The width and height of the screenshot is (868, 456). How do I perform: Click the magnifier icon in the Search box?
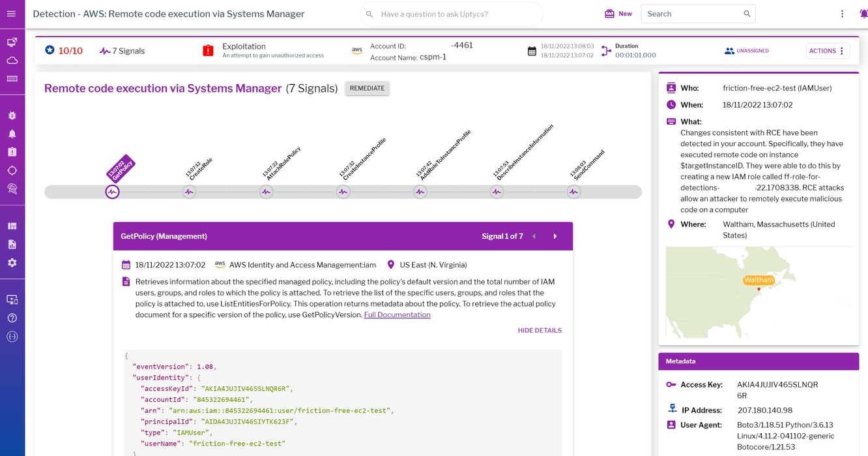click(747, 14)
